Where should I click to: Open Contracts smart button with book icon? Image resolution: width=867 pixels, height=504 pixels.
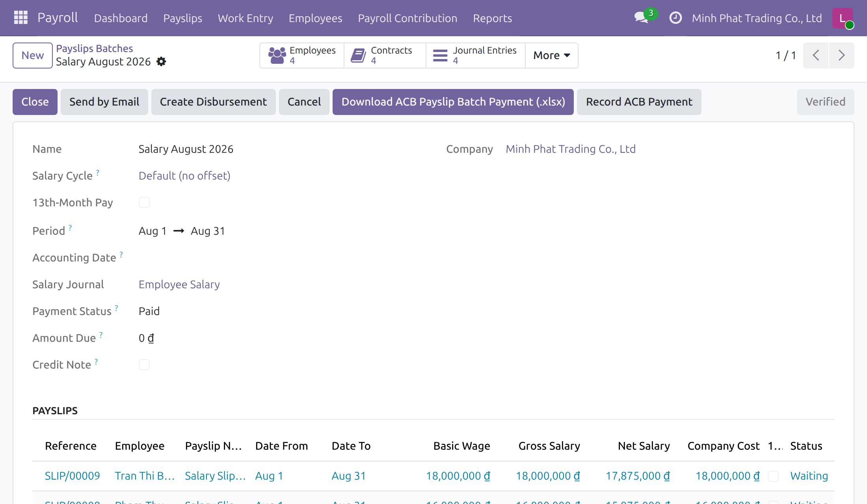pyautogui.click(x=385, y=56)
